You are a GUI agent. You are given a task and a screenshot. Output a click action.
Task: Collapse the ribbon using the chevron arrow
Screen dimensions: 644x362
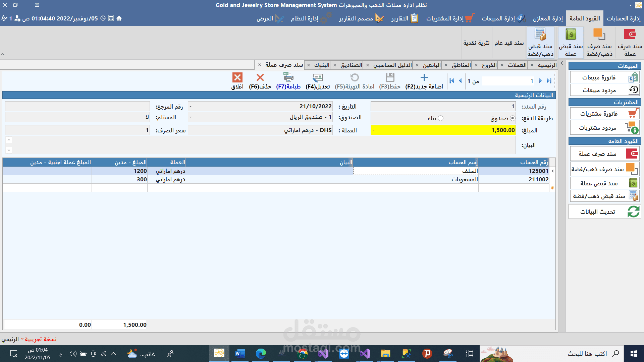click(3, 54)
